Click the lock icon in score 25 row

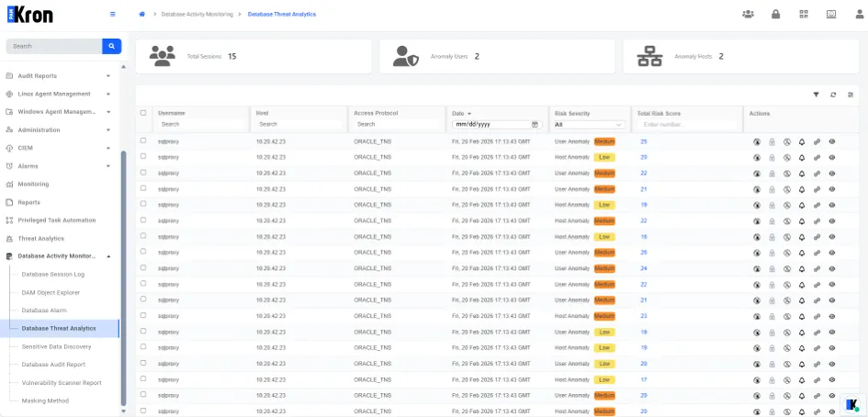(x=772, y=141)
